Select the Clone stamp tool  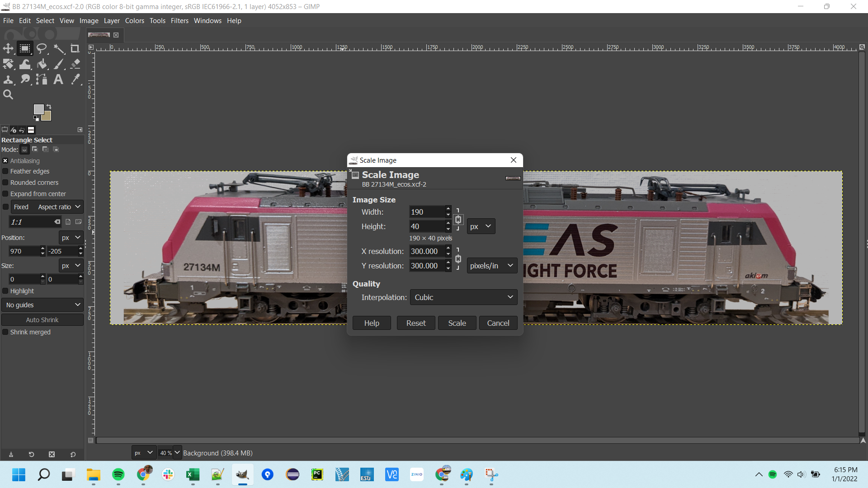8,79
